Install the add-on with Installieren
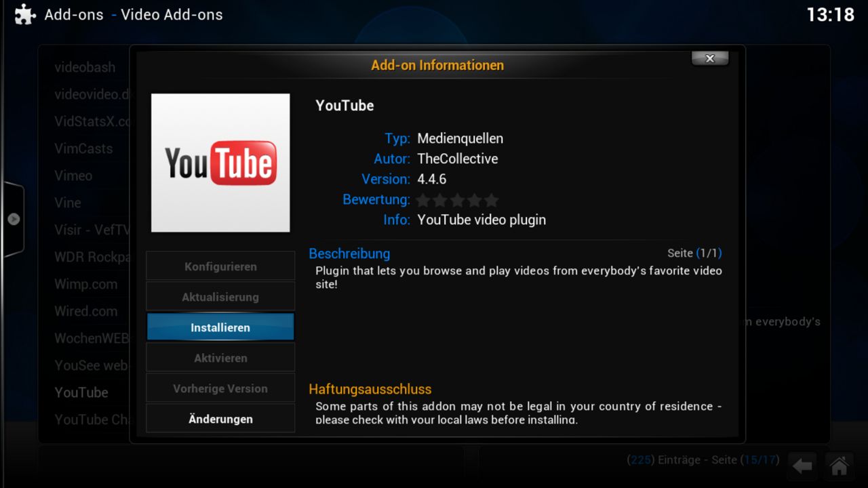The image size is (868, 488). tap(220, 327)
